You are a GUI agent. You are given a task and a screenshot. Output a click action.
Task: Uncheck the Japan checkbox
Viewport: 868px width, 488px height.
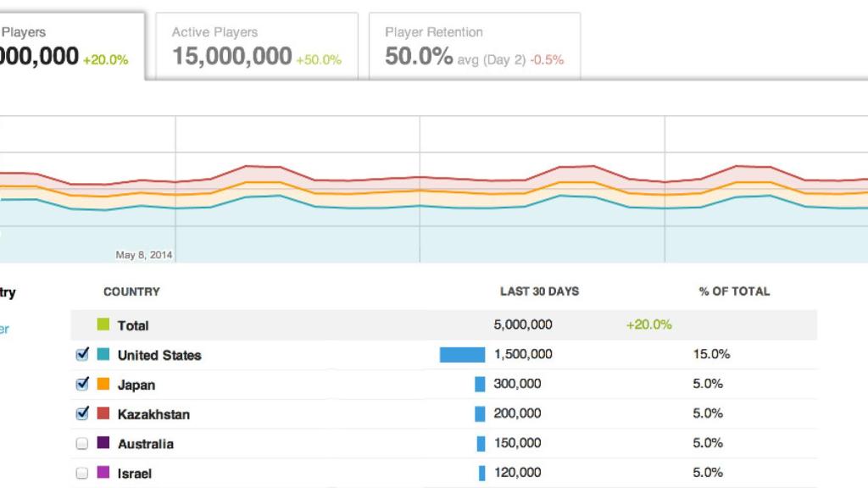[x=82, y=384]
